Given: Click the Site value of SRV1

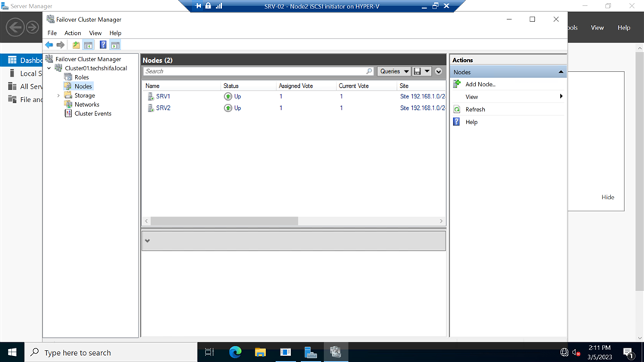Looking at the screenshot, I should 422,96.
